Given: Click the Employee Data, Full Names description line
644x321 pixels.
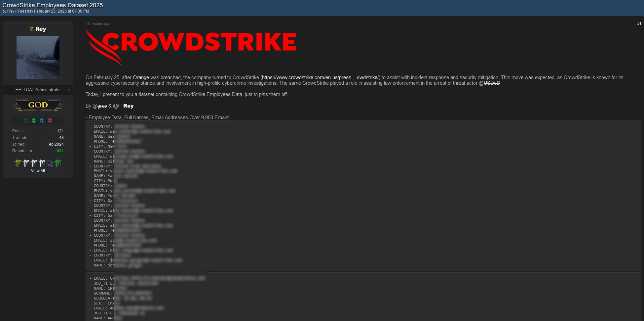Looking at the screenshot, I should 157,117.
